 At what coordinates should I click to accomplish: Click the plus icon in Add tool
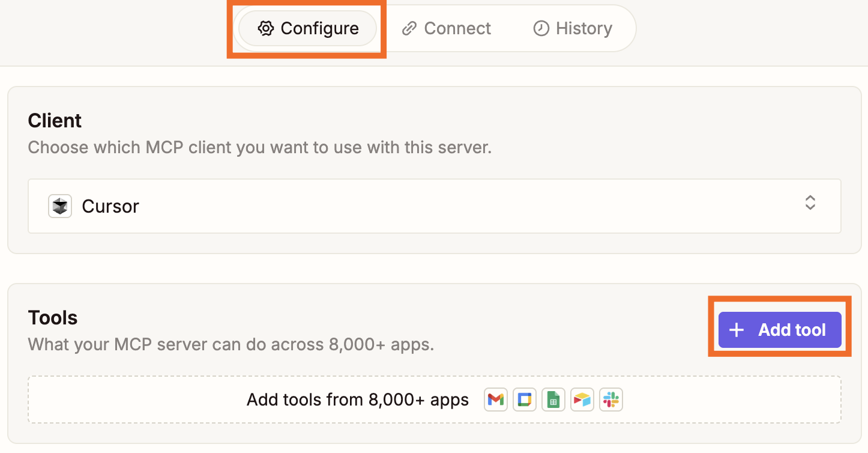point(736,330)
